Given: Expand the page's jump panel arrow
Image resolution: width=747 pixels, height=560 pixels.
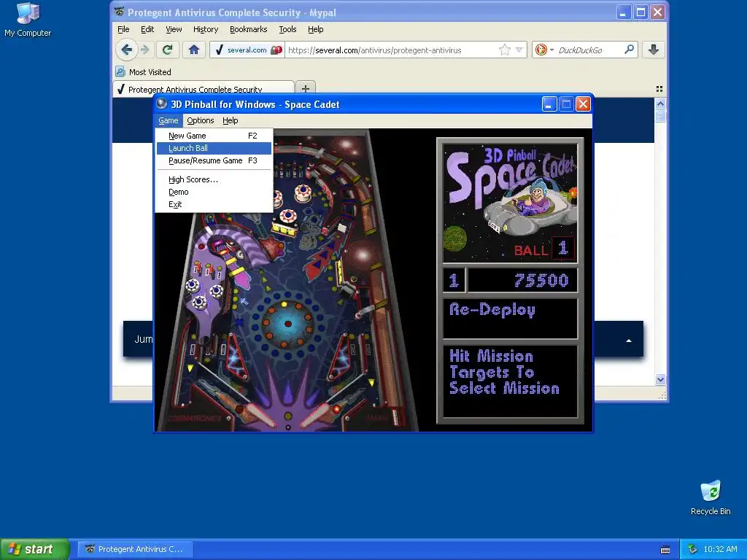Looking at the screenshot, I should pos(629,341).
